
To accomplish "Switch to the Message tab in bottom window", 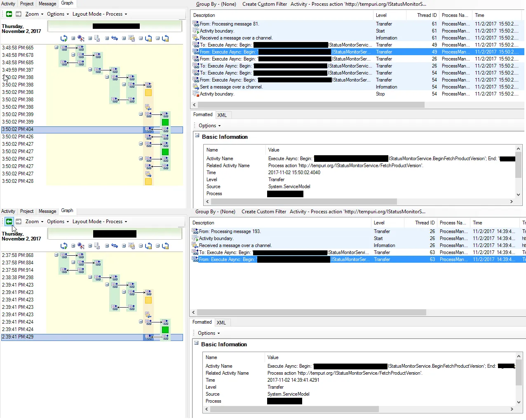I will (47, 211).
